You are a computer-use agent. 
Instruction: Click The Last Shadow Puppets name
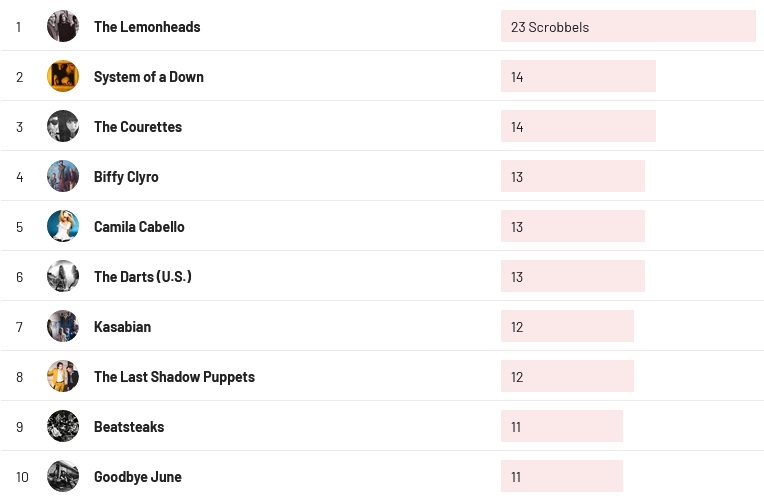coord(174,377)
